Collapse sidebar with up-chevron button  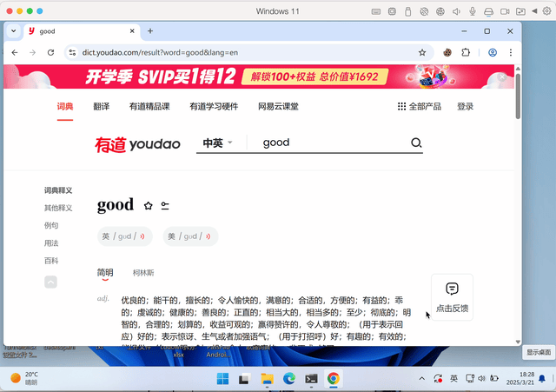point(50,282)
